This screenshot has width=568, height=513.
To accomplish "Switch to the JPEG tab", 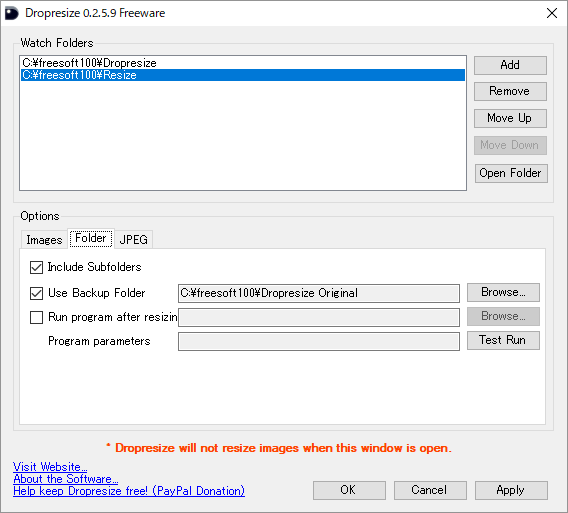I will 134,240.
